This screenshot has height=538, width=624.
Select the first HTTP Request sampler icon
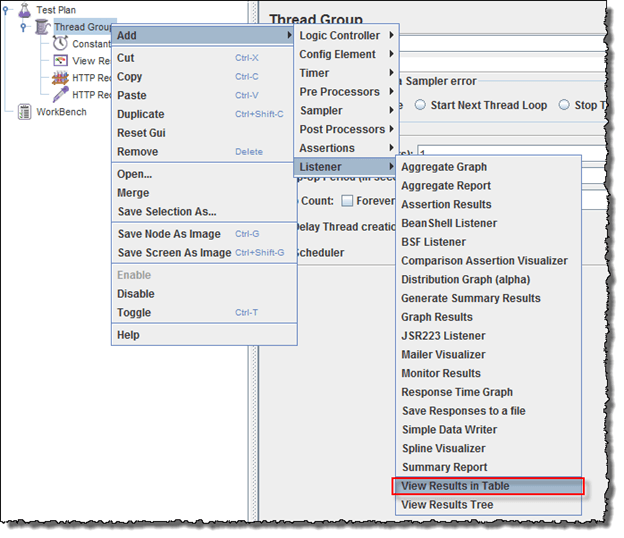[x=60, y=78]
